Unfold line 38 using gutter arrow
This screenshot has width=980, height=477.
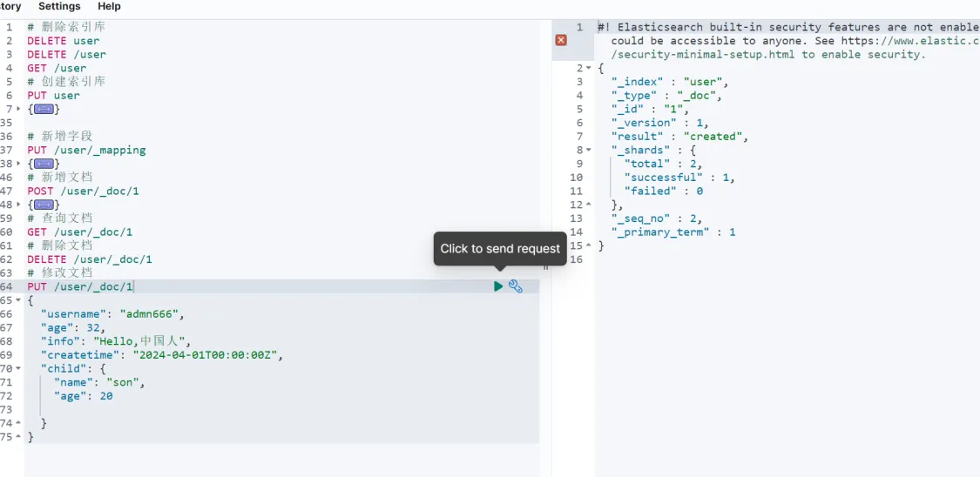pyautogui.click(x=18, y=164)
